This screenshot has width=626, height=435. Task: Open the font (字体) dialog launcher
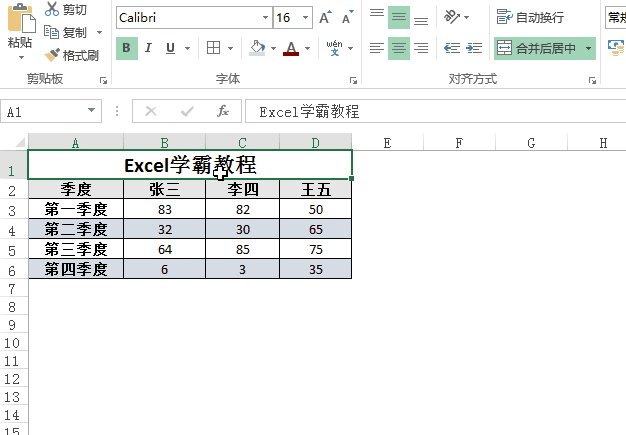[x=353, y=81]
